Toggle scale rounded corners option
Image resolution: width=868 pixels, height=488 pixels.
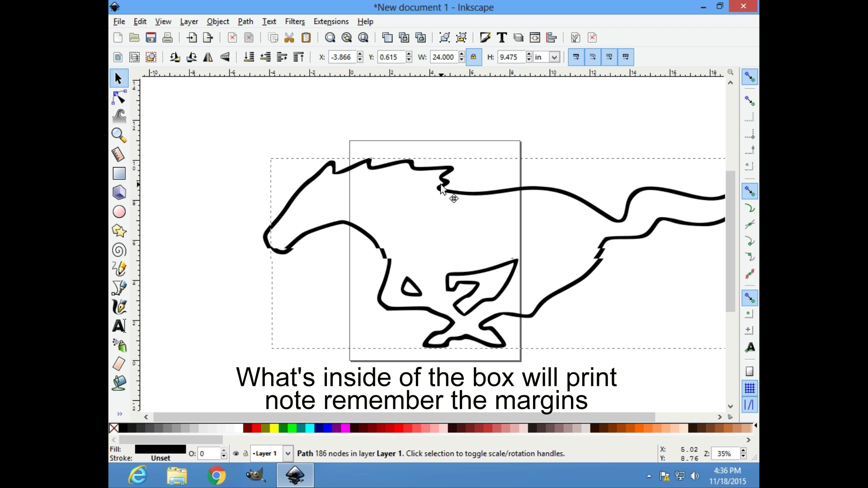tap(593, 57)
